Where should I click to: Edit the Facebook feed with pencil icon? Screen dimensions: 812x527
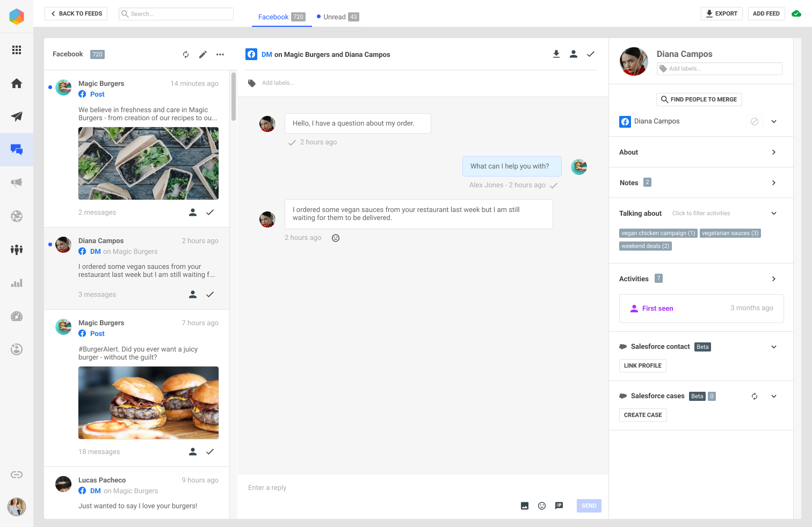[x=203, y=54]
